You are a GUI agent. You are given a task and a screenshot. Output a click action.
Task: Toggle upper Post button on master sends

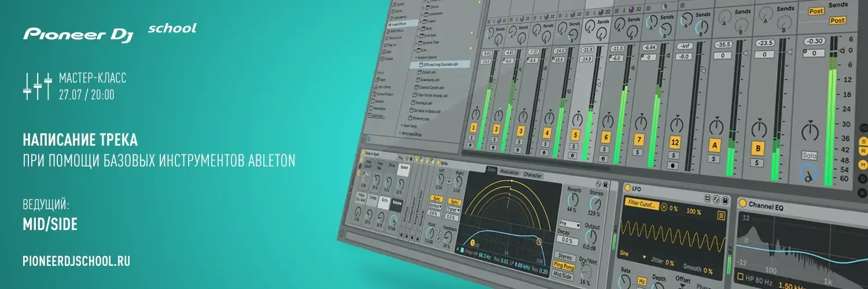click(817, 12)
